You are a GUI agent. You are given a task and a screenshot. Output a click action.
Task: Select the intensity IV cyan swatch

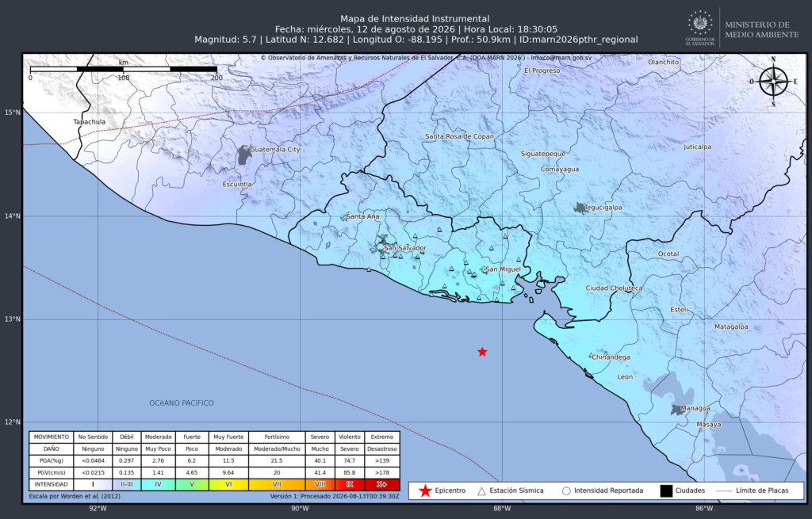158,485
